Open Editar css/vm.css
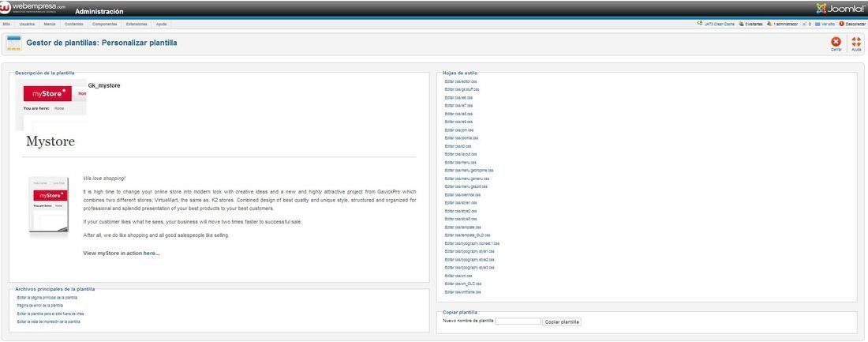The width and height of the screenshot is (868, 342). coord(458,276)
